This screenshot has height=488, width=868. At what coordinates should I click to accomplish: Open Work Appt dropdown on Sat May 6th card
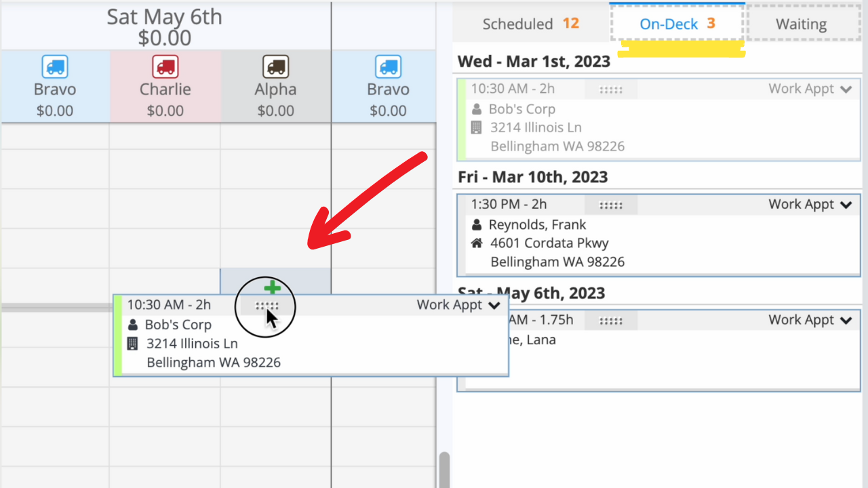(845, 321)
